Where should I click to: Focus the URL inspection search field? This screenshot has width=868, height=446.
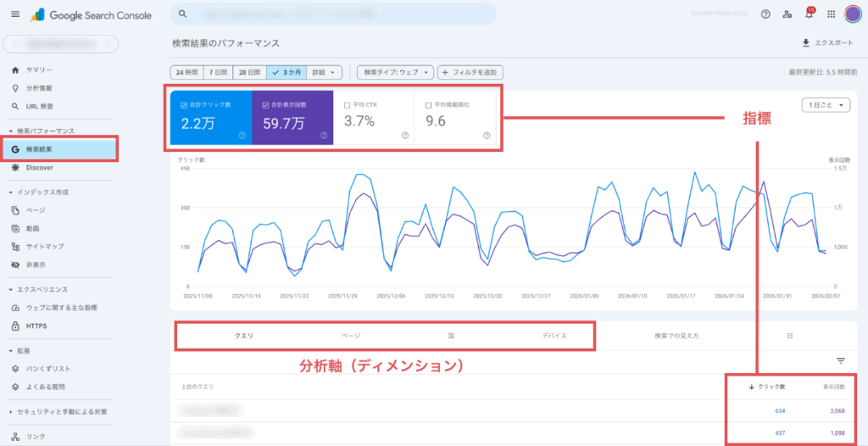[x=333, y=14]
